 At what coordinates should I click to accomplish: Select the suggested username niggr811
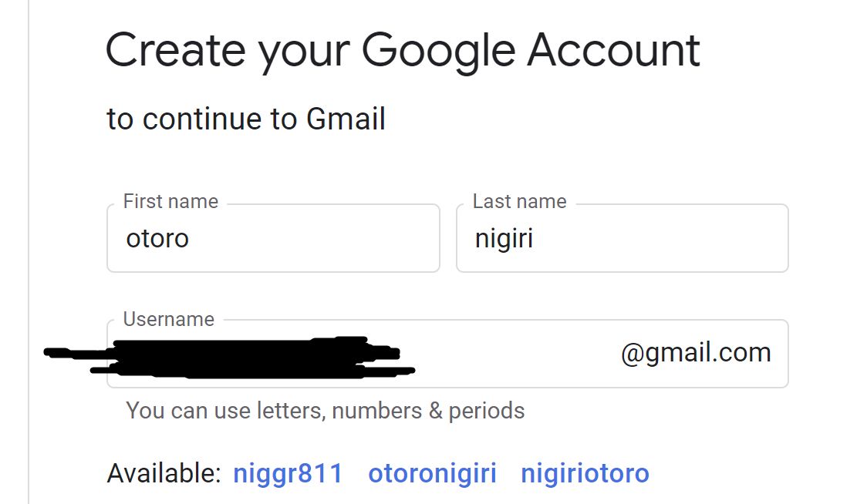coord(288,472)
